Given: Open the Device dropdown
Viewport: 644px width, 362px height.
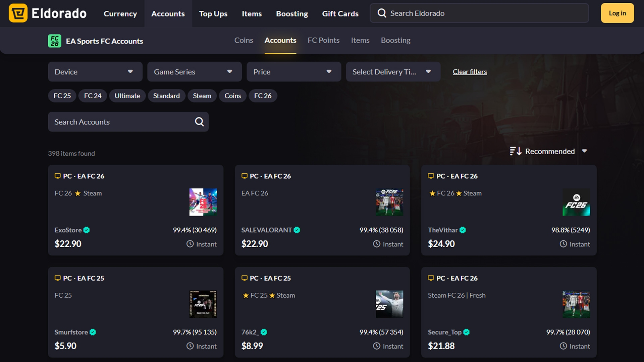Looking at the screenshot, I should coord(95,71).
